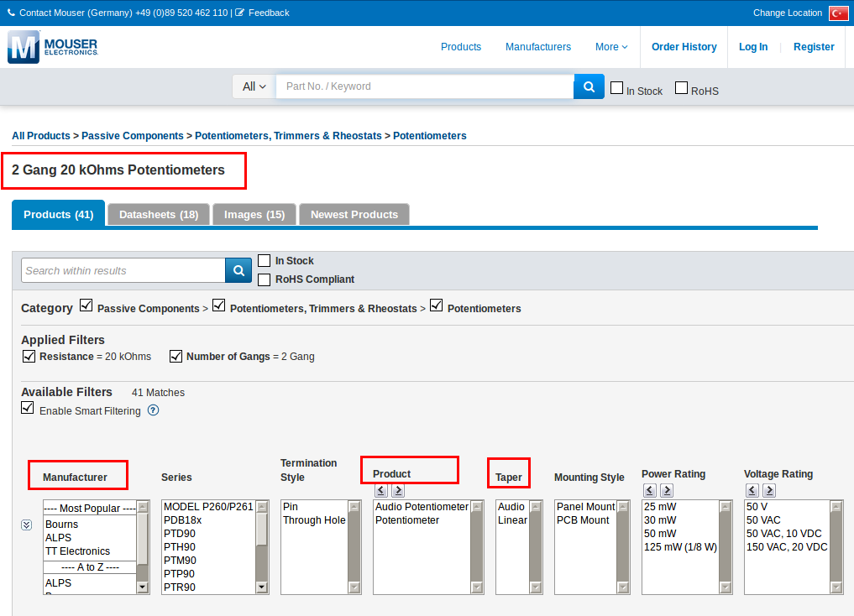Disable Enable Smart Filtering checkbox

(x=27, y=408)
